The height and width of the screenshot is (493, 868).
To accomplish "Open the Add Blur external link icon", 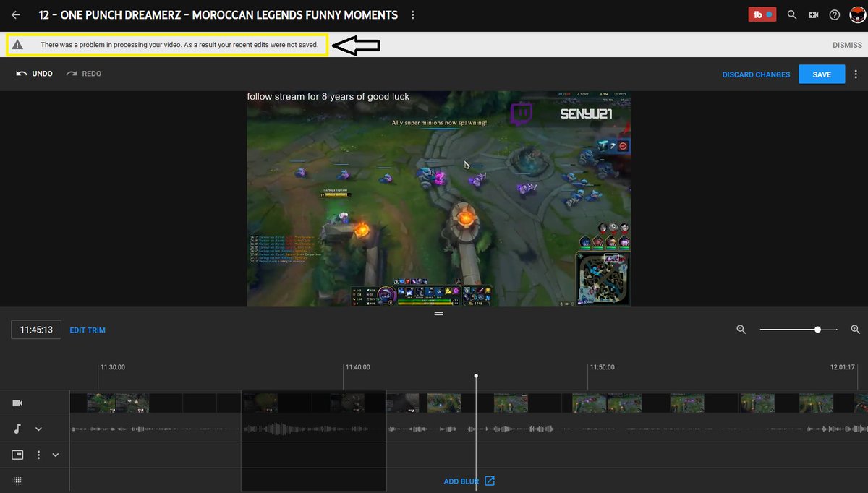I will [490, 481].
